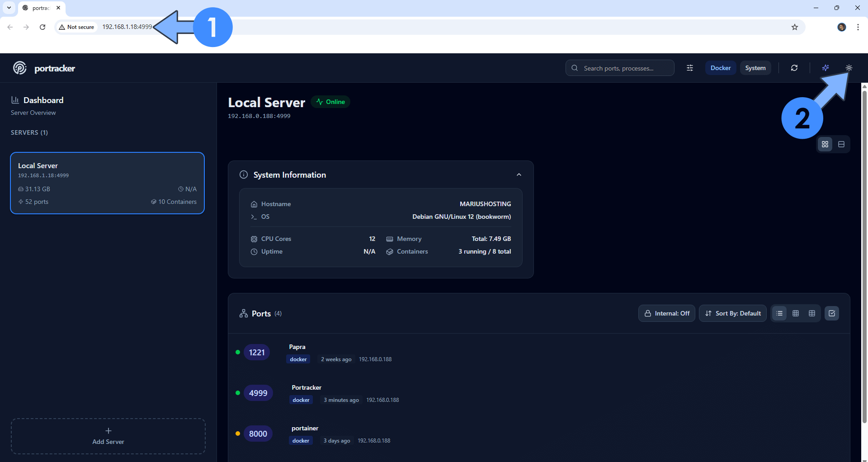868x462 pixels.
Task: Toggle the Docker filter
Action: click(x=721, y=68)
